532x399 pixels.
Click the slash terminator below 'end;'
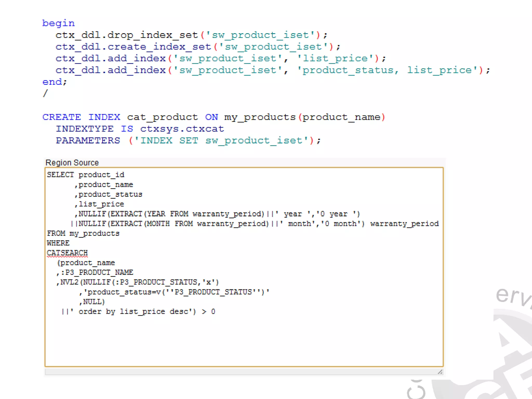tap(45, 93)
